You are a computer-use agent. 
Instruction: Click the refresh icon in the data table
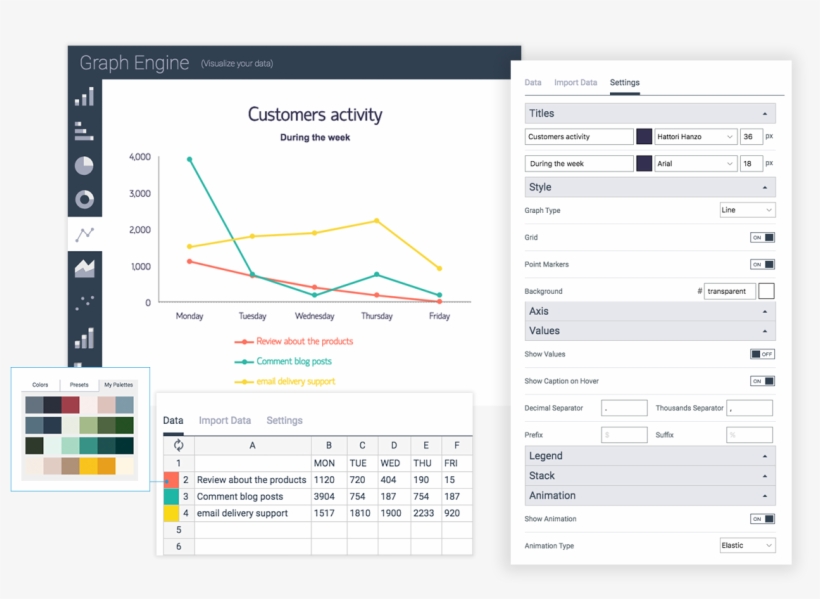coord(179,446)
